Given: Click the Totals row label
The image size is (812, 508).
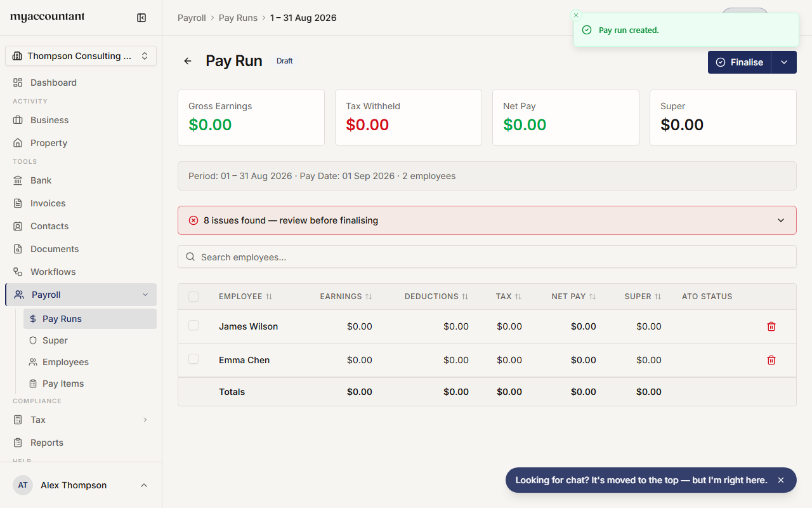Looking at the screenshot, I should (x=232, y=392).
